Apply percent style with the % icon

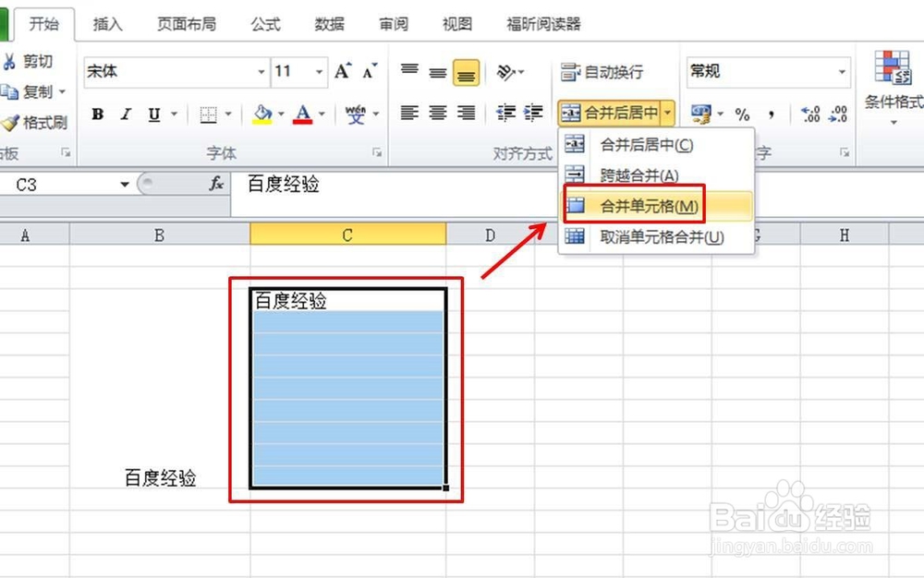(x=744, y=114)
